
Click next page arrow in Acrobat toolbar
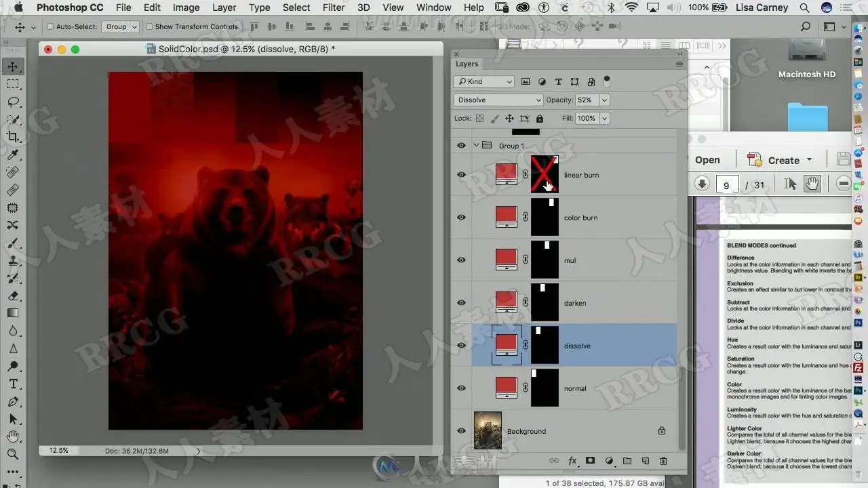click(x=703, y=184)
